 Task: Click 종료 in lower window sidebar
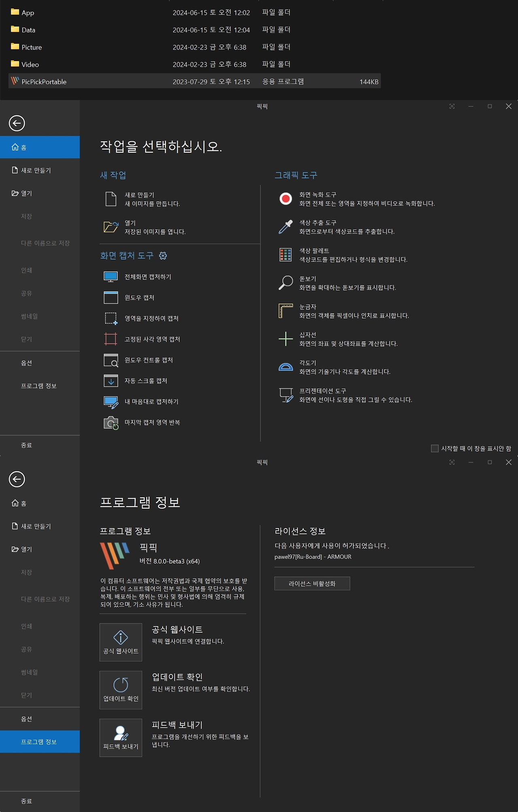[x=40, y=801]
